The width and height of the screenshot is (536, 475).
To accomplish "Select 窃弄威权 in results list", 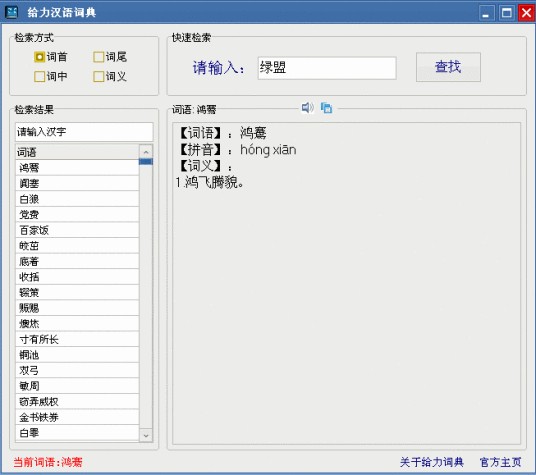I will 77,402.
